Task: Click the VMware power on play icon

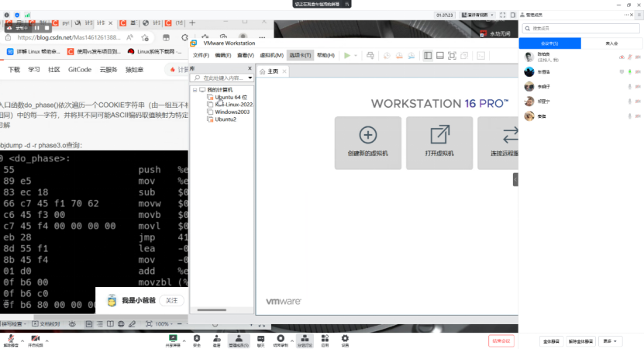Action: coord(347,55)
